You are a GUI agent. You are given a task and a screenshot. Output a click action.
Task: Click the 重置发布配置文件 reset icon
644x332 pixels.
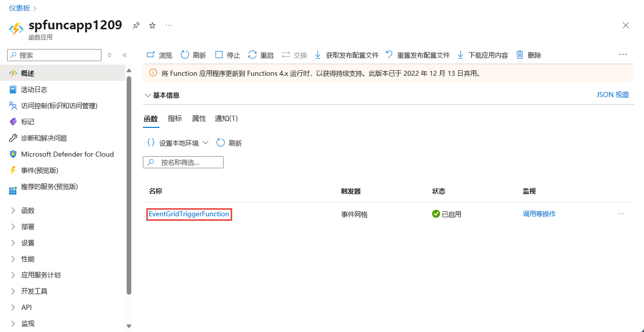(x=389, y=55)
